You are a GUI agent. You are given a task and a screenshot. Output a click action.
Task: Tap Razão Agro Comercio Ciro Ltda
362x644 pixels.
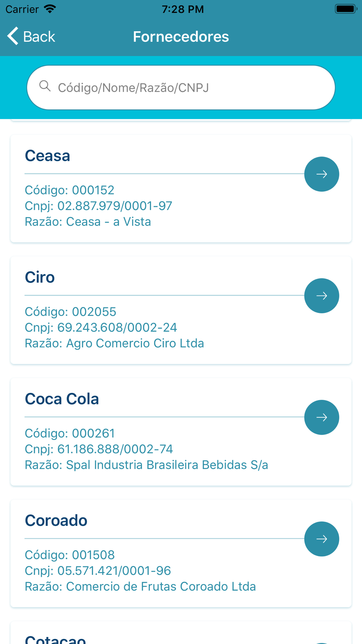(114, 343)
